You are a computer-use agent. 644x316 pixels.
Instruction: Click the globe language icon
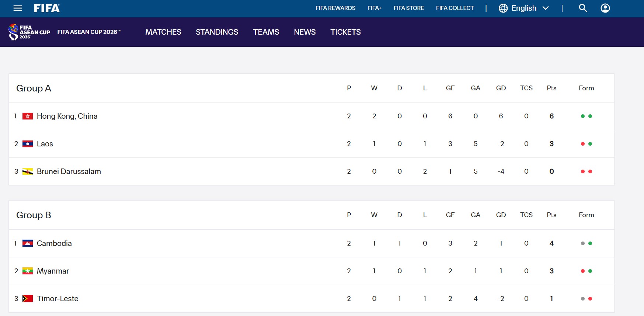[503, 8]
